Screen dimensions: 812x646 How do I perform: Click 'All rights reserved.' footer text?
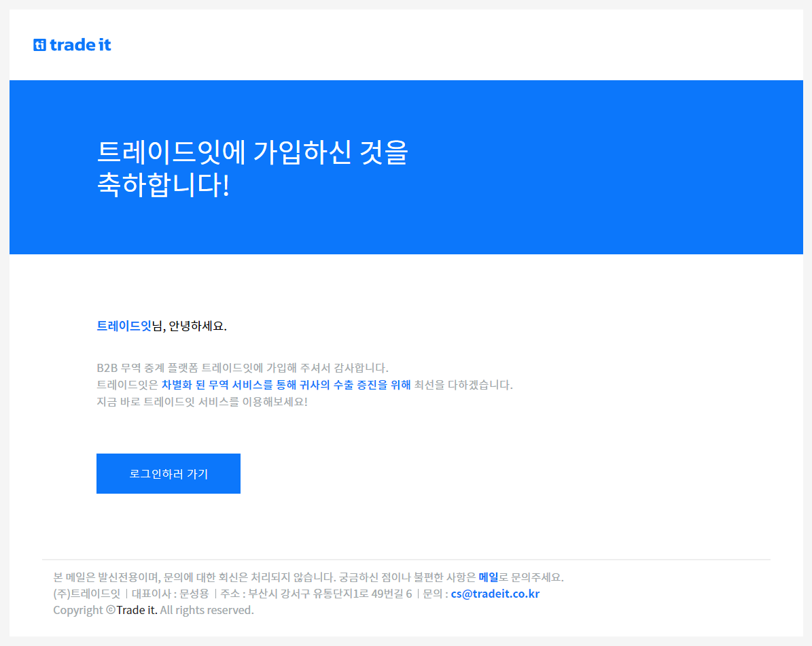click(207, 610)
